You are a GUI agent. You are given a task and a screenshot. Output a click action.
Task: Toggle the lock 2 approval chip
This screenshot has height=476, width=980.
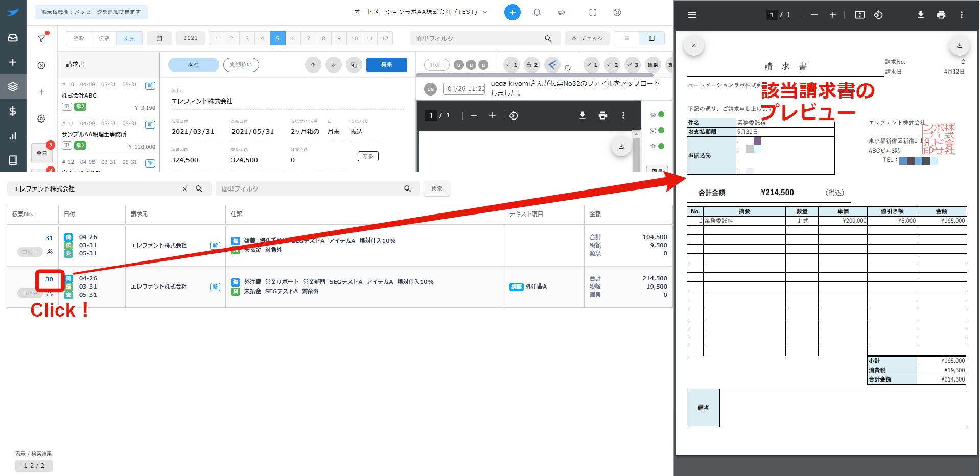[532, 65]
